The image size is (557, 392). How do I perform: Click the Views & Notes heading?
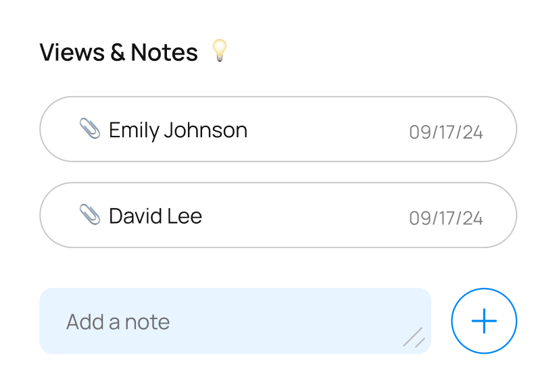click(x=118, y=52)
